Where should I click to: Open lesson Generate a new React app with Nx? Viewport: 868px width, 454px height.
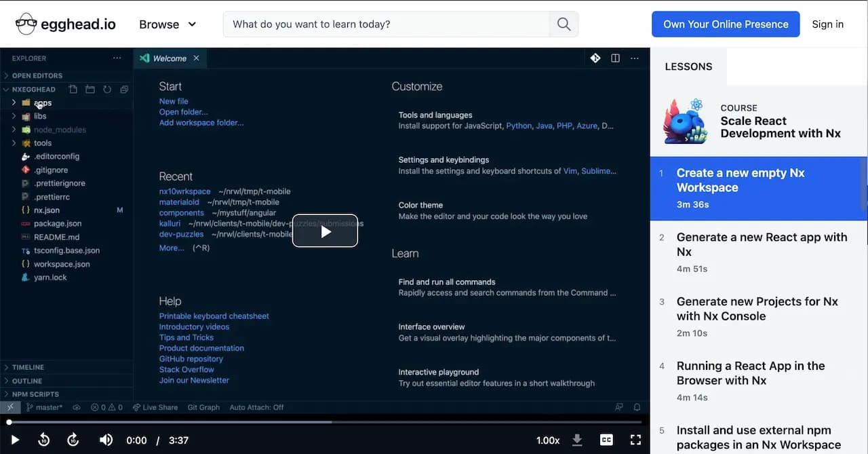[x=758, y=252]
